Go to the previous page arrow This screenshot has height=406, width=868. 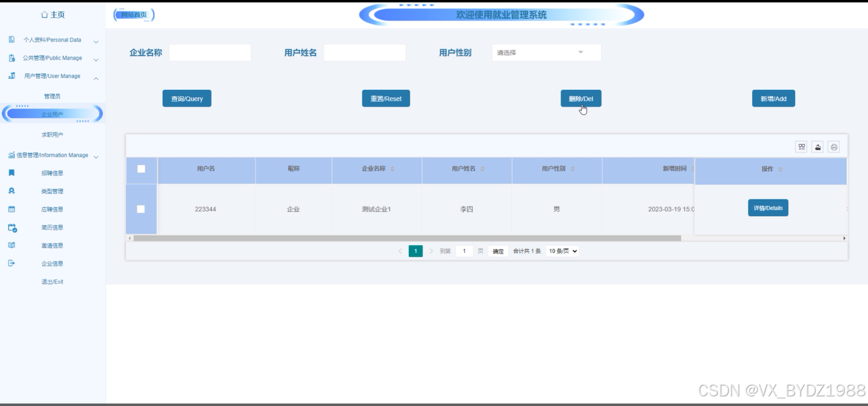pyautogui.click(x=400, y=251)
